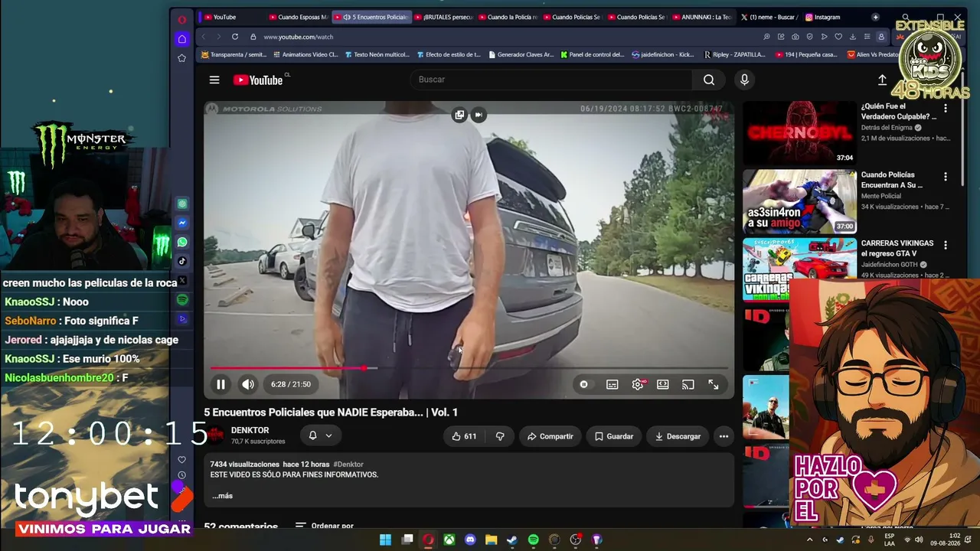Screen dimensions: 980x551
Task: Focus the YouTube Buscar search field
Action: [551, 80]
